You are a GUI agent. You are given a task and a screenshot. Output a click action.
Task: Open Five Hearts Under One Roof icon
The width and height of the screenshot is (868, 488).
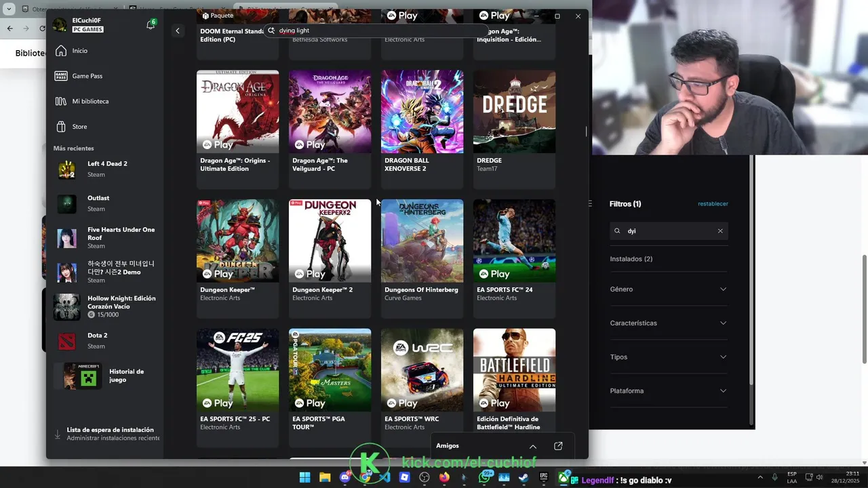click(66, 239)
